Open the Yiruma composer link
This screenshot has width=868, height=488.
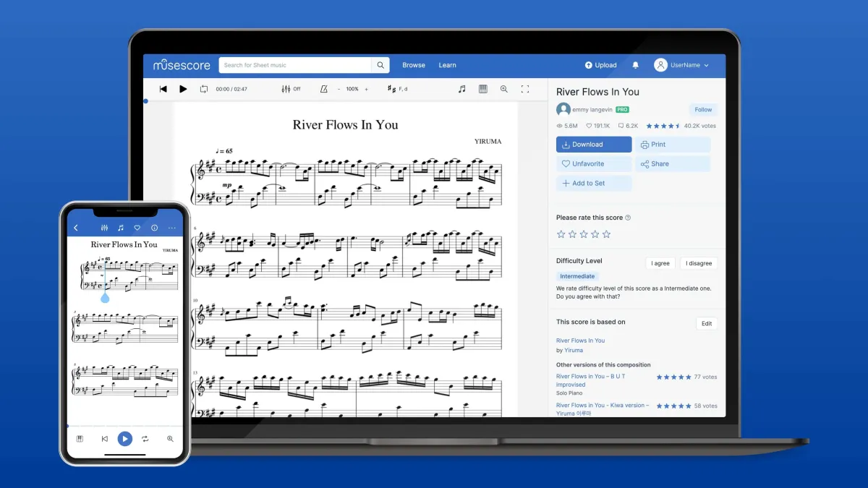(x=574, y=351)
